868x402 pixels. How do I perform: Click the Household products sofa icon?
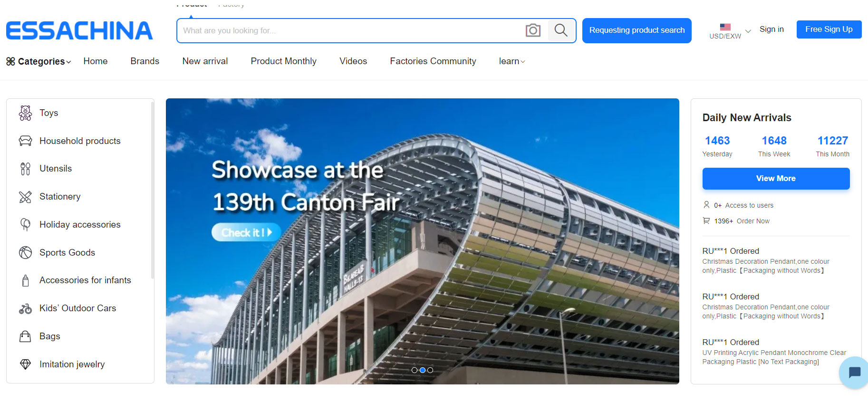coord(25,141)
